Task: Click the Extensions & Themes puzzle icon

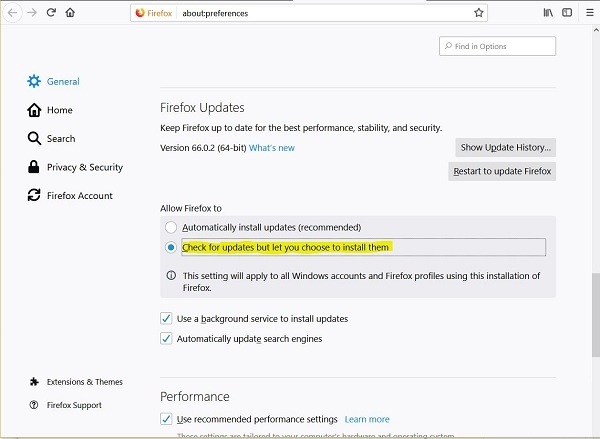Action: click(x=35, y=382)
